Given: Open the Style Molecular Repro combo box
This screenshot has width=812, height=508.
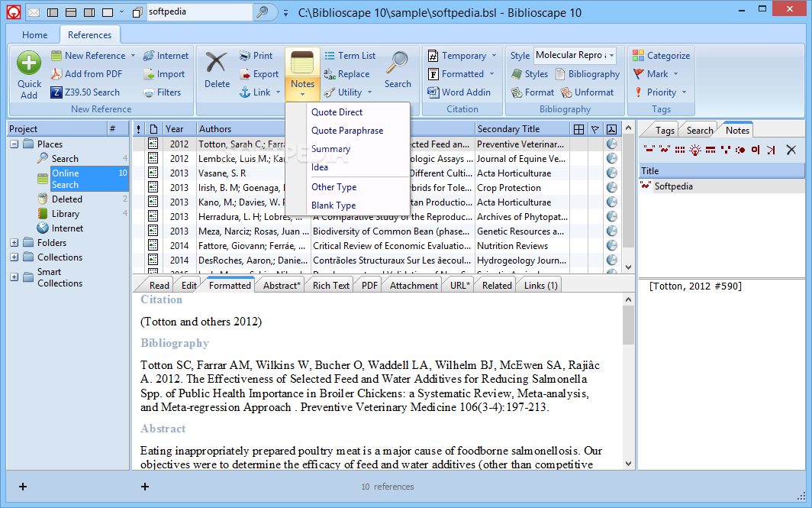Looking at the screenshot, I should click(575, 55).
